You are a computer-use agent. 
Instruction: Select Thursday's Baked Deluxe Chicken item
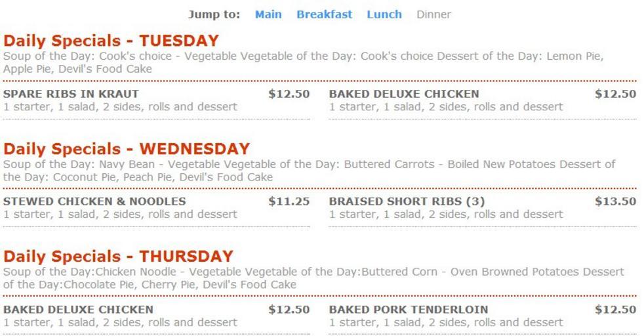[x=78, y=309]
